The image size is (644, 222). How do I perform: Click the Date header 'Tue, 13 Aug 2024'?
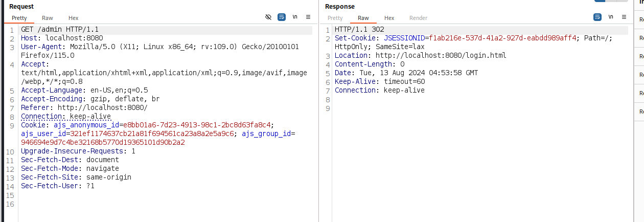(x=406, y=73)
